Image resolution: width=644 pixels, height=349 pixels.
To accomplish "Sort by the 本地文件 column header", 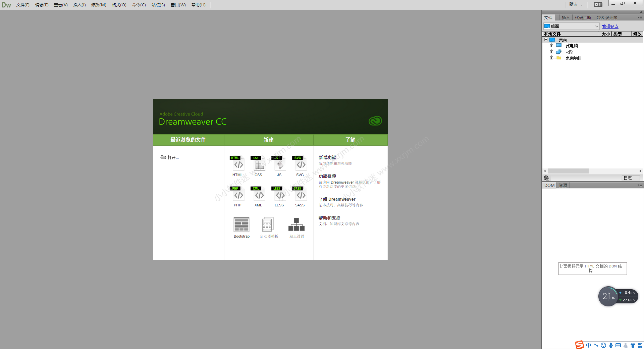I will point(570,34).
